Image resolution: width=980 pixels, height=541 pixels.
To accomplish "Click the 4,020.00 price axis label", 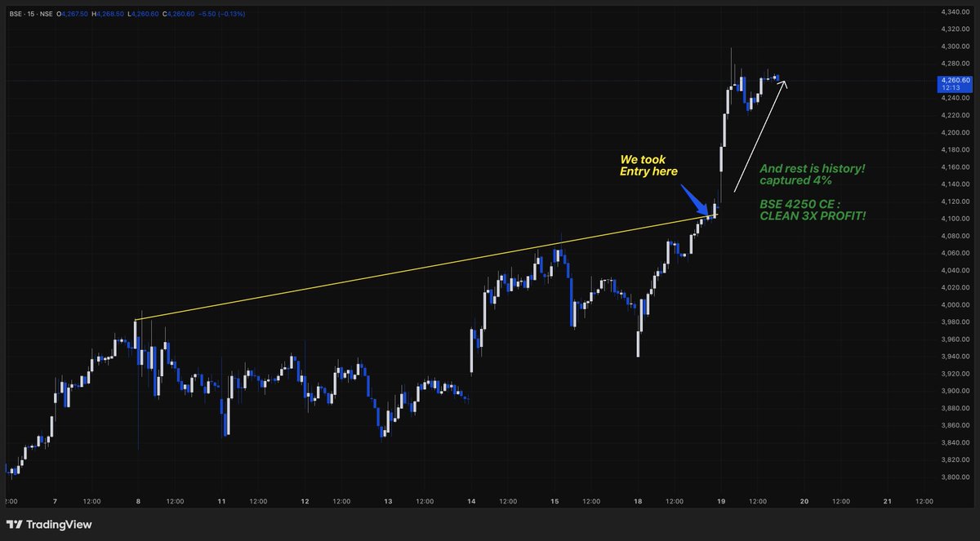I will pos(954,287).
